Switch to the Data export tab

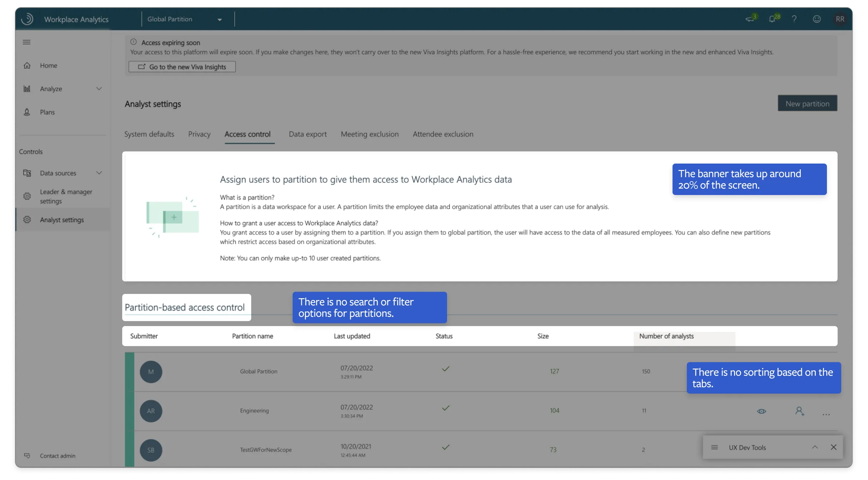307,134
